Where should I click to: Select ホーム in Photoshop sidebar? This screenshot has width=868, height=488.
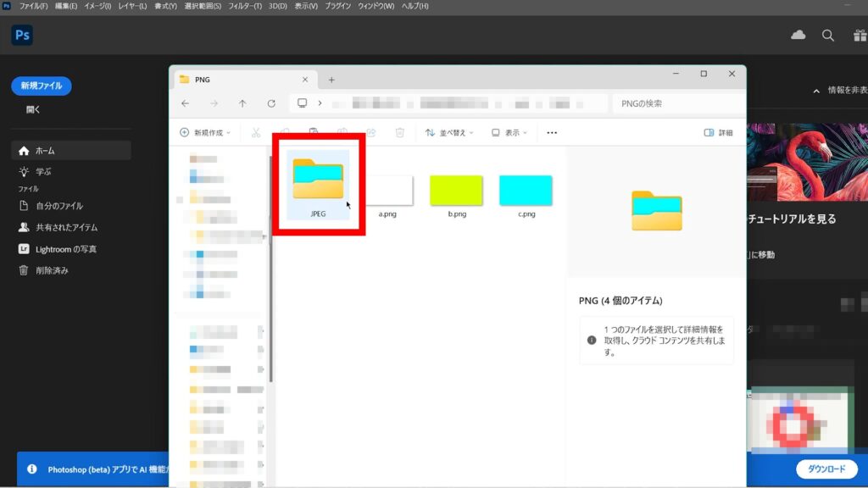(71, 151)
